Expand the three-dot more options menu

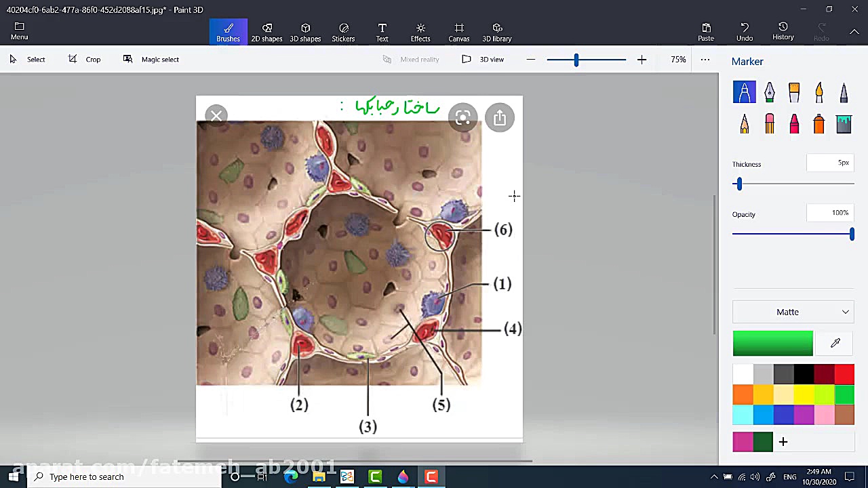(705, 60)
